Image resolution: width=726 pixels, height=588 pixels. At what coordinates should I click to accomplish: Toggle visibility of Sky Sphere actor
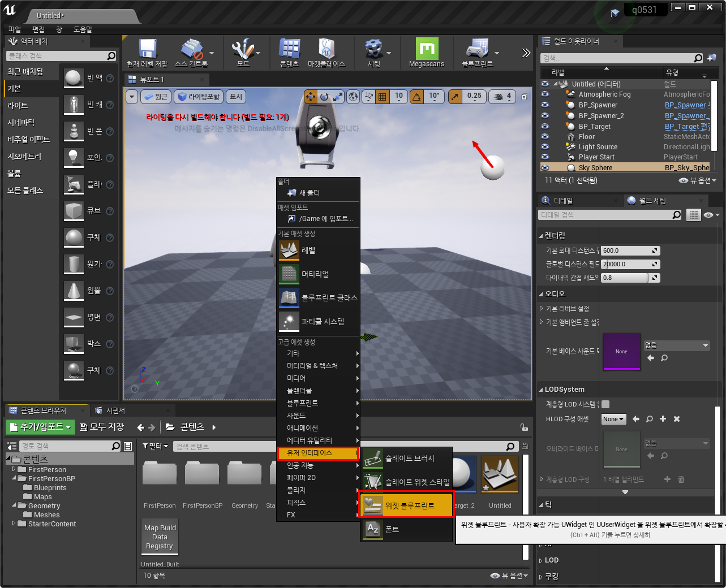pyautogui.click(x=545, y=167)
